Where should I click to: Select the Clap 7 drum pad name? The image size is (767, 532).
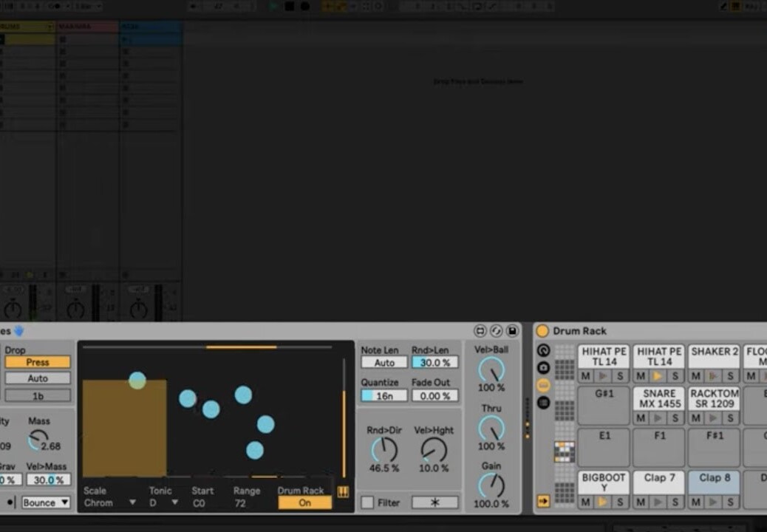(659, 478)
